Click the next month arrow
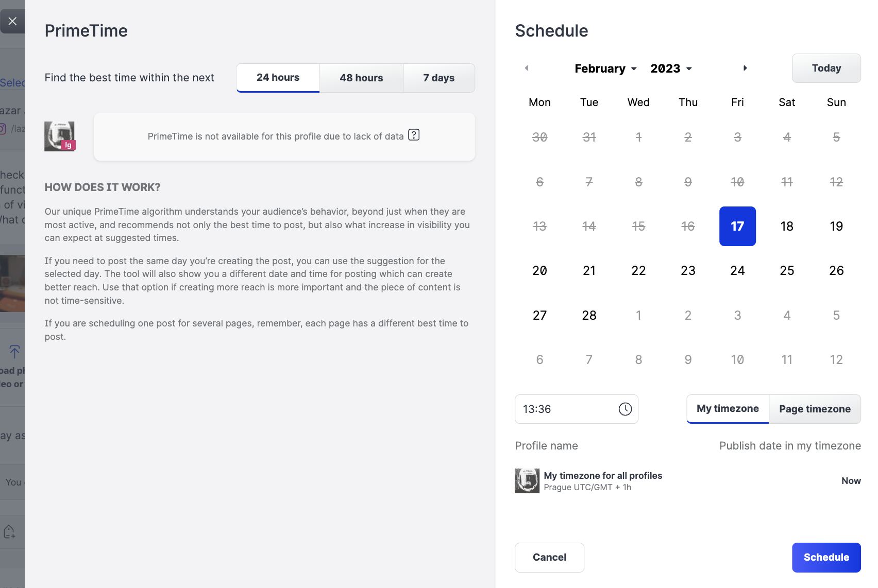The height and width of the screenshot is (588, 878). tap(745, 68)
